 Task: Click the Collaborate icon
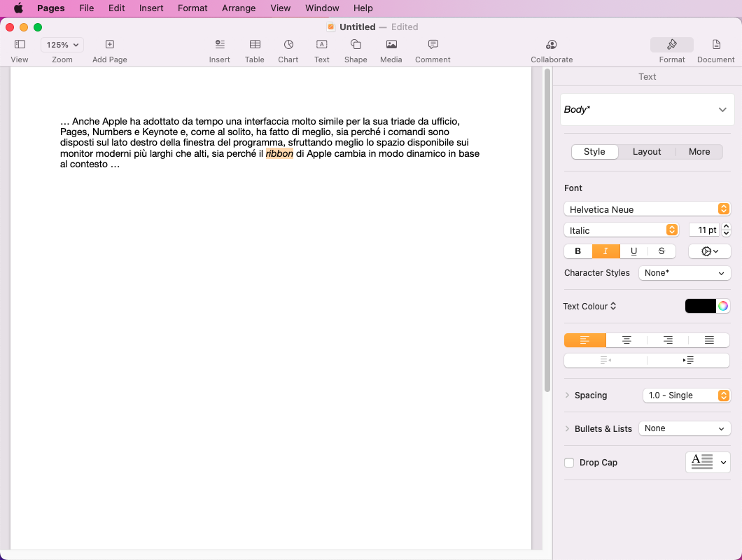tap(552, 45)
